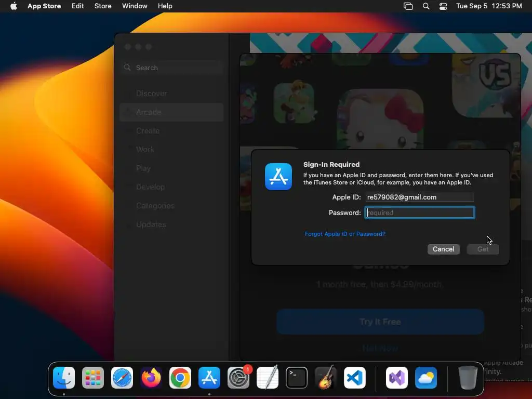This screenshot has height=399, width=532.
Task: Click the Hello Kitty game thumbnail
Action: (380, 119)
